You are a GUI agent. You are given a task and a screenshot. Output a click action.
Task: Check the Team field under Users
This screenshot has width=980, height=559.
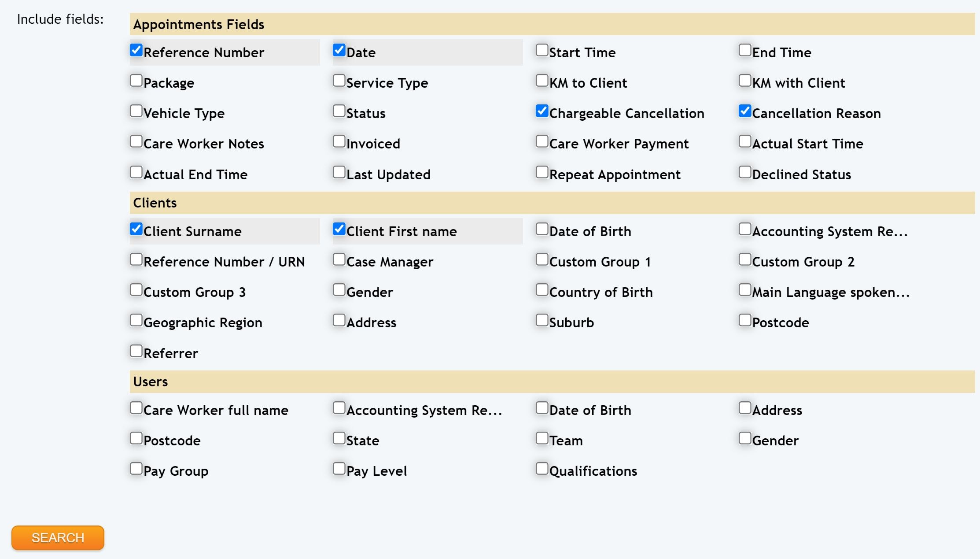pos(542,438)
